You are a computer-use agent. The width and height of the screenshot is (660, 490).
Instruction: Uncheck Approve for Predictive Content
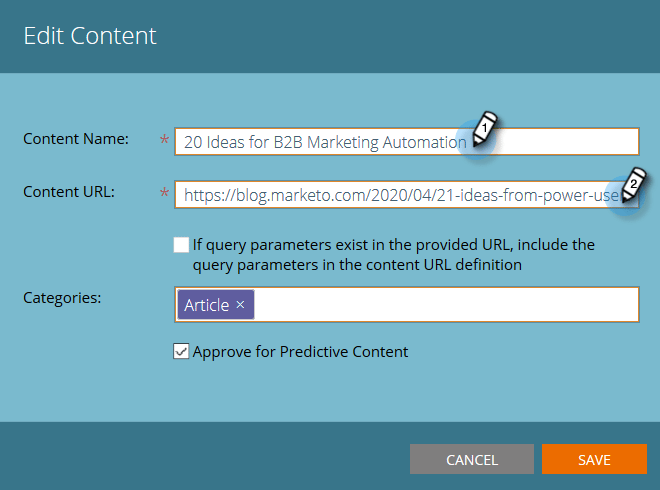click(x=180, y=351)
